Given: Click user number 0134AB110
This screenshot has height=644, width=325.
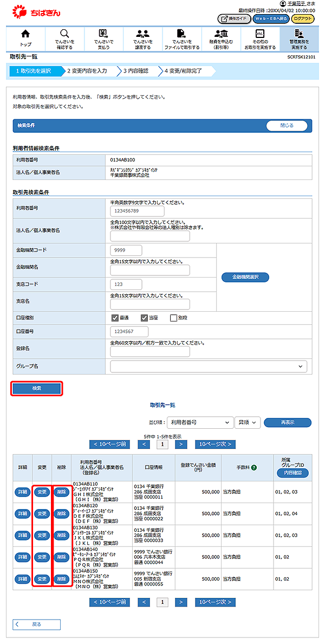Looking at the screenshot, I should pos(86,484).
